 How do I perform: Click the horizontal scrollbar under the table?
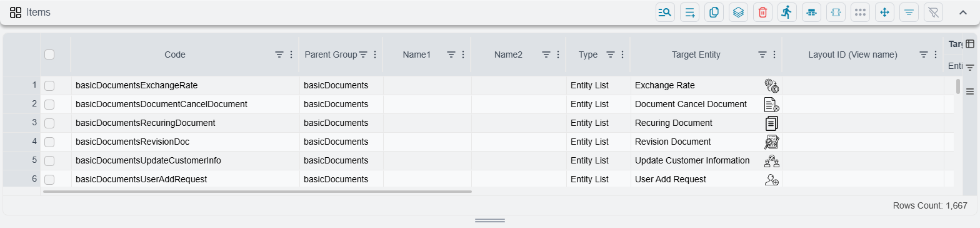coord(257,192)
